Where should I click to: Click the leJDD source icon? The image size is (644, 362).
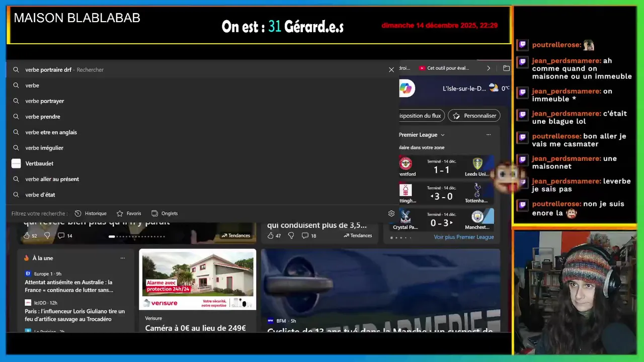pos(28,303)
